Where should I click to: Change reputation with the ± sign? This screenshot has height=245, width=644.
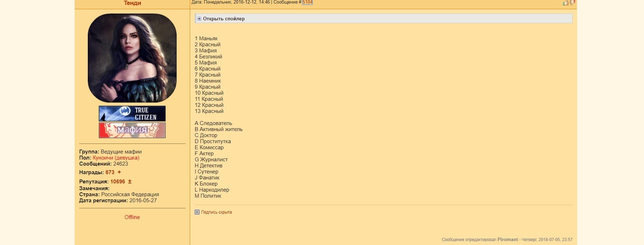pyautogui.click(x=130, y=181)
